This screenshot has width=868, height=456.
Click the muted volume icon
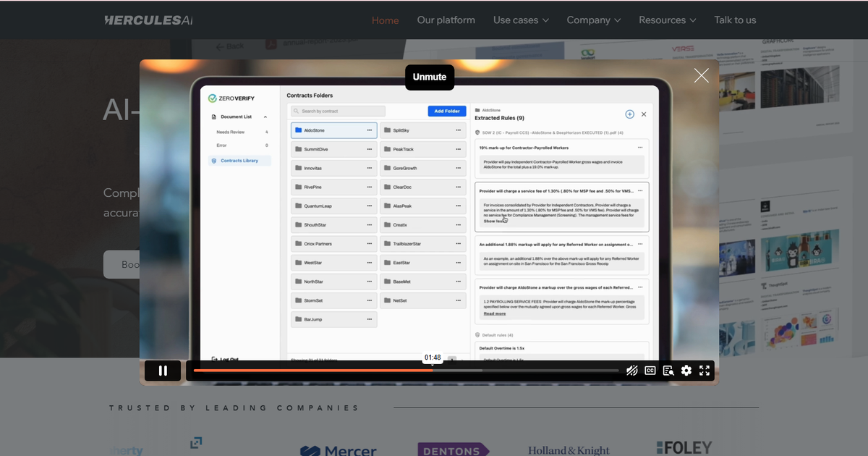(632, 371)
